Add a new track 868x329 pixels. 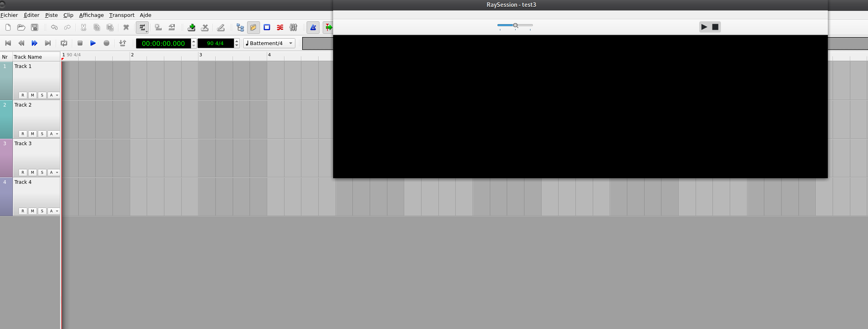[192, 27]
